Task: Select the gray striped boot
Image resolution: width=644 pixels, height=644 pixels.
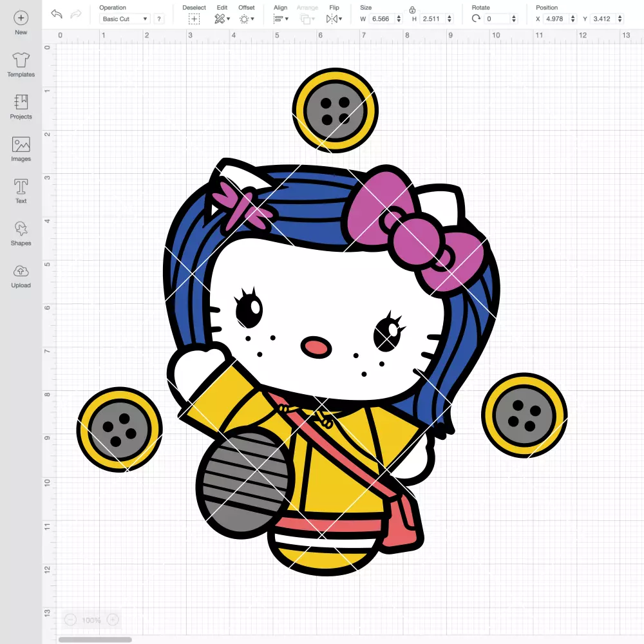Action: point(245,483)
